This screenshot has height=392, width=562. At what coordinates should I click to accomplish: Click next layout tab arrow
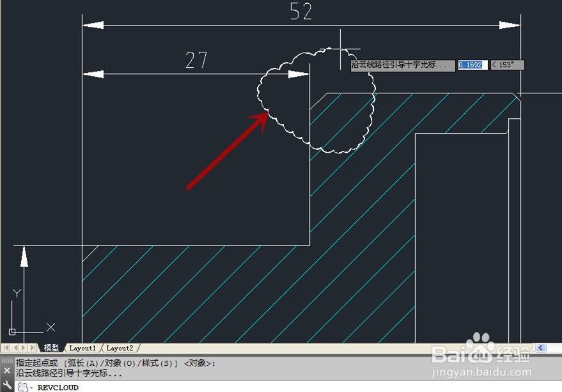click(x=24, y=347)
